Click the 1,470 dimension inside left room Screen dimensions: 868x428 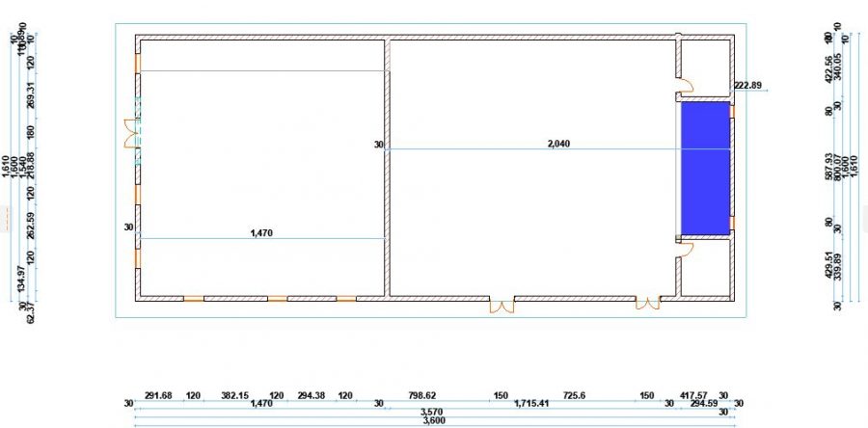coord(261,232)
